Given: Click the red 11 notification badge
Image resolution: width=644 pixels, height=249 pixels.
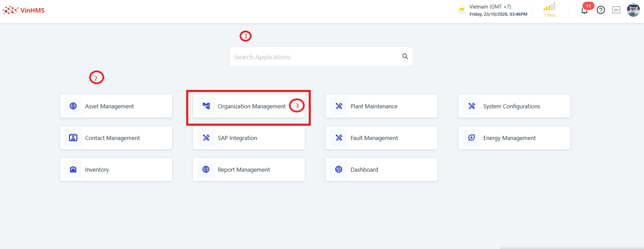Looking at the screenshot, I should click(588, 6).
